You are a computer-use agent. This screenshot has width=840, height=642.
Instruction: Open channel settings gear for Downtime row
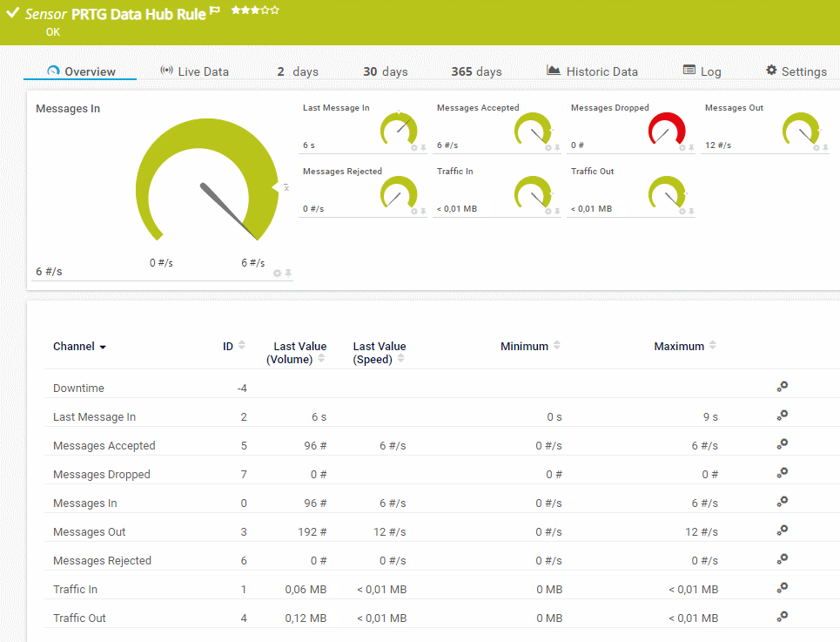782,387
